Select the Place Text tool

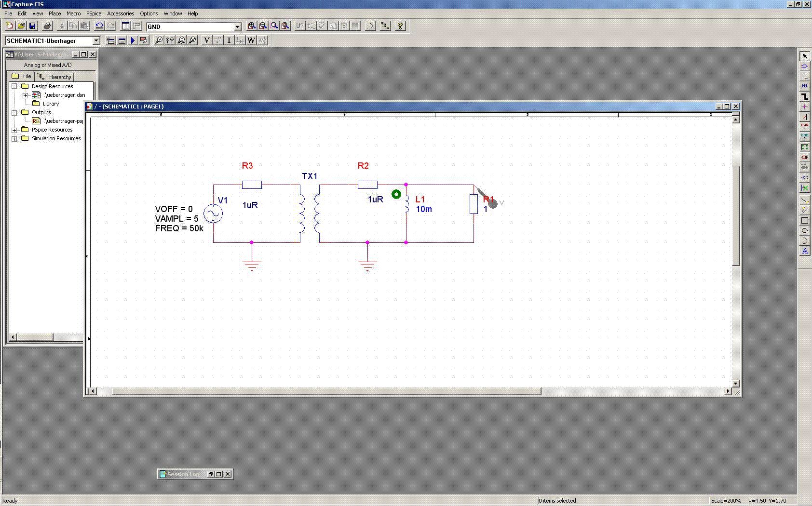click(804, 251)
